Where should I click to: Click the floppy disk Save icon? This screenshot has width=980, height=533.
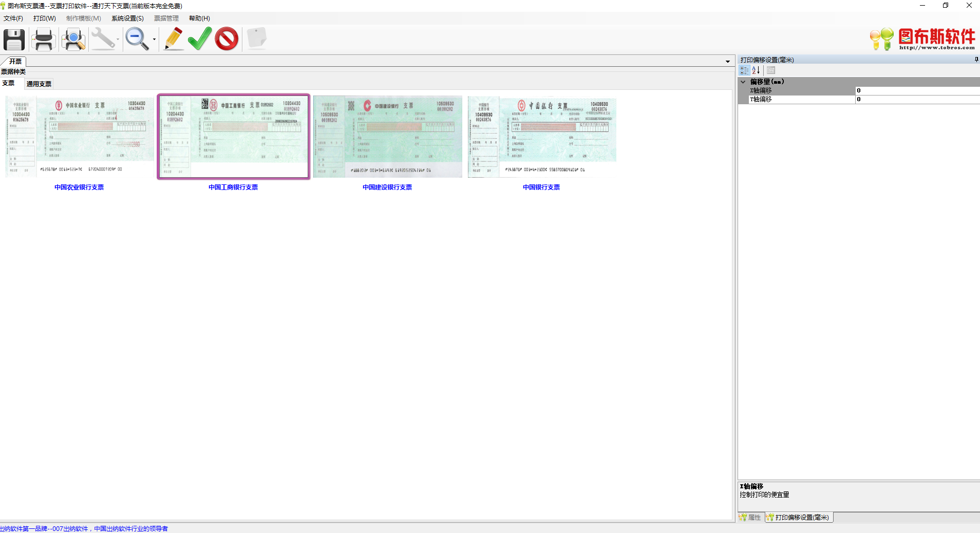click(14, 39)
